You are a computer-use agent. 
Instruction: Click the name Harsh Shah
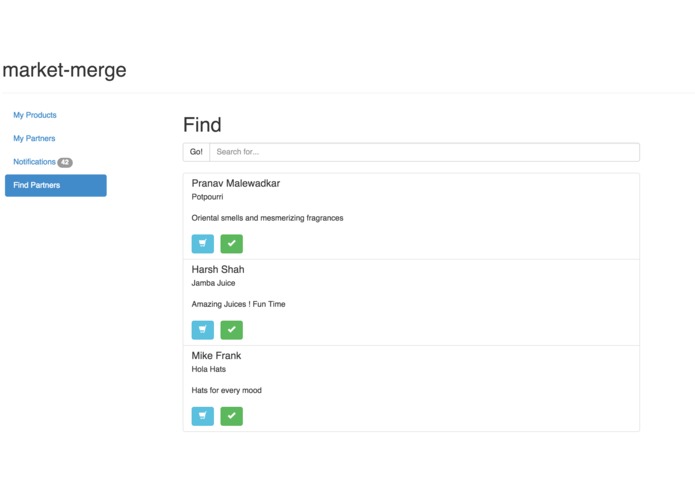click(218, 269)
